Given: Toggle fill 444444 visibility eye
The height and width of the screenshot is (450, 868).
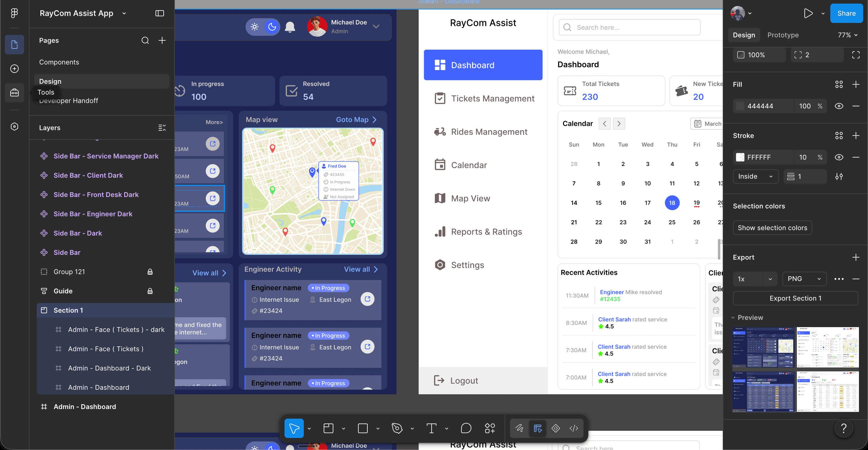Looking at the screenshot, I should (839, 106).
